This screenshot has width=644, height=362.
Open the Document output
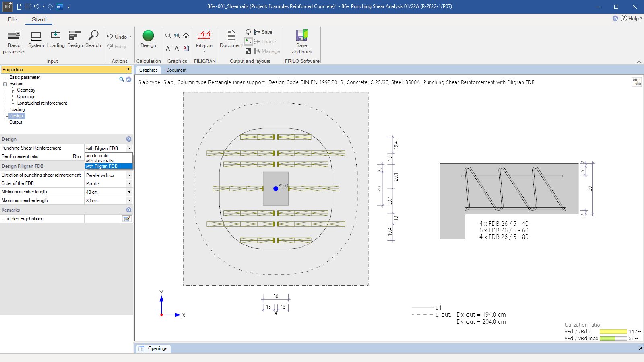tap(231, 39)
